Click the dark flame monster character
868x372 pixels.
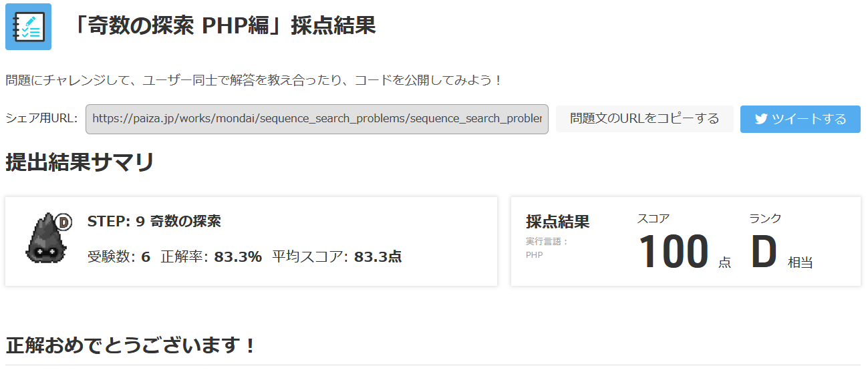[45, 238]
